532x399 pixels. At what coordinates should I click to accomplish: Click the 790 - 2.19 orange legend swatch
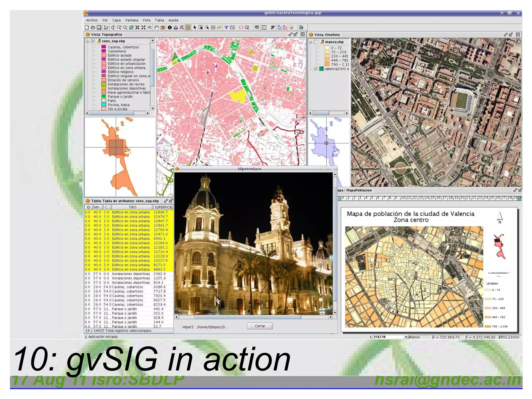[x=327, y=64]
